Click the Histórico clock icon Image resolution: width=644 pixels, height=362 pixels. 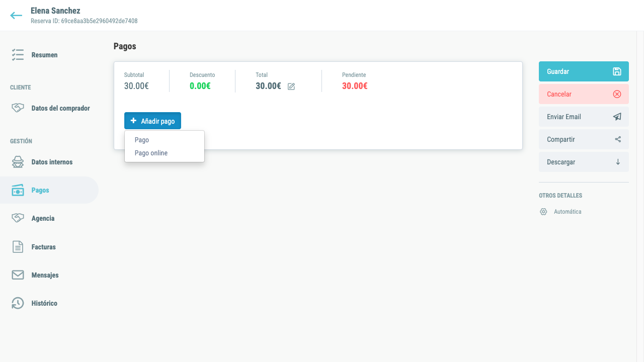[18, 303]
